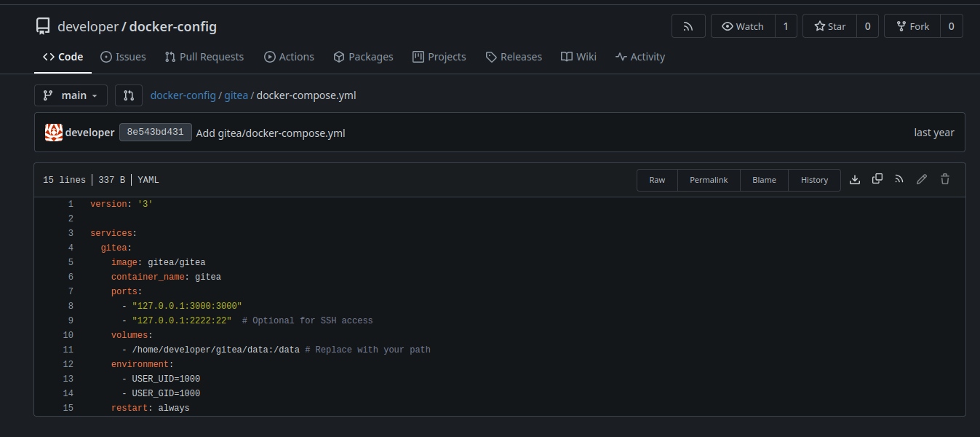
Task: Click the developer avatar image
Action: point(54,133)
